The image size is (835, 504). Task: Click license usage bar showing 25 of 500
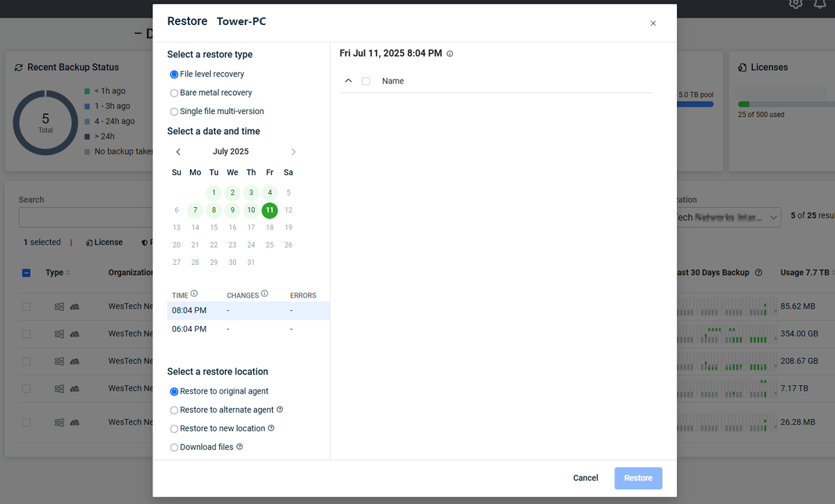(x=786, y=104)
